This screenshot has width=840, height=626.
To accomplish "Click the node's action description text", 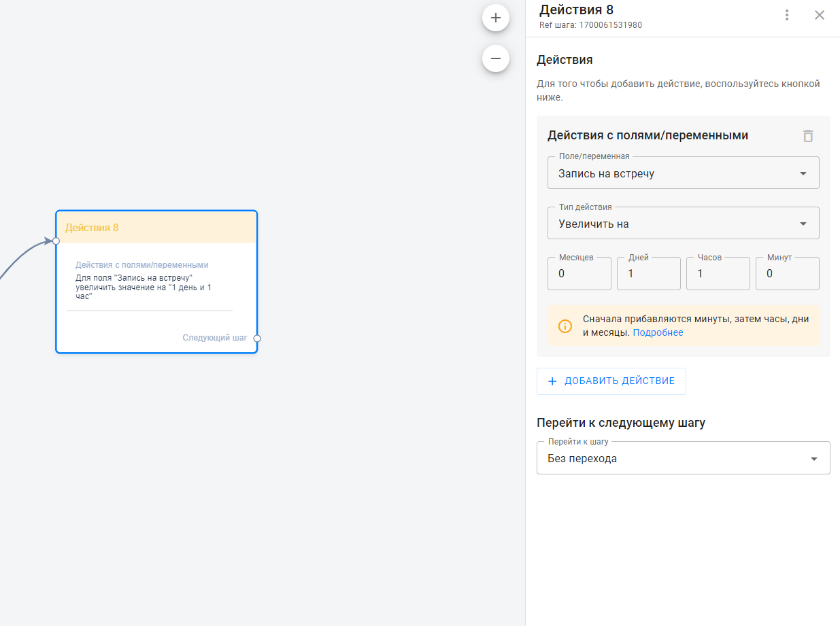I will (x=144, y=287).
